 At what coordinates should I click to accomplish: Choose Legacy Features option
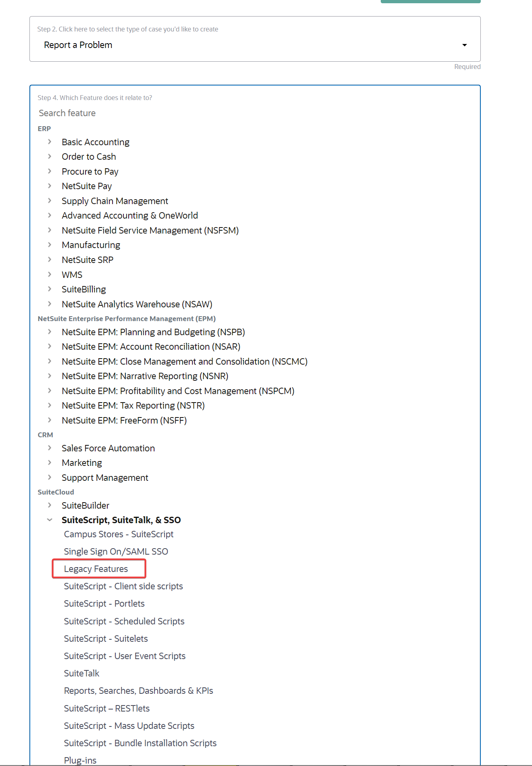point(96,569)
